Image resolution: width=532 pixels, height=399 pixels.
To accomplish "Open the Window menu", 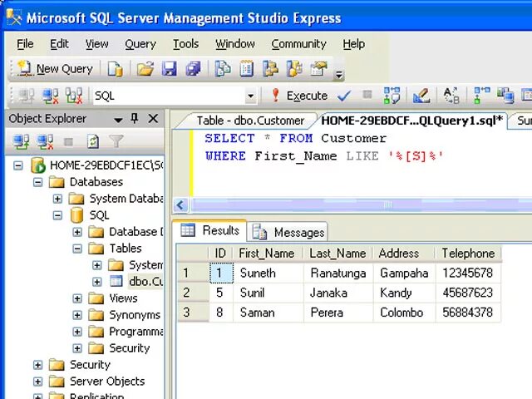I will (234, 44).
